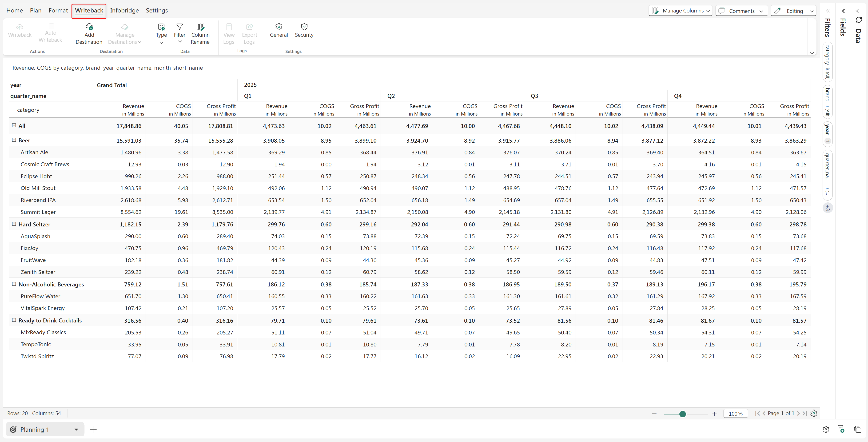The height and width of the screenshot is (442, 868).
Task: Open the Format ribbon tab
Action: (x=58, y=10)
